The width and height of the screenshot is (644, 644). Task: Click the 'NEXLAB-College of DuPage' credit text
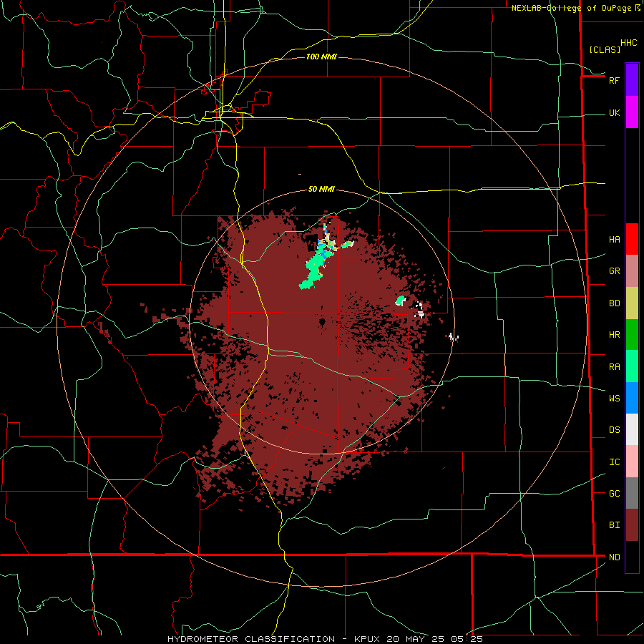click(571, 8)
